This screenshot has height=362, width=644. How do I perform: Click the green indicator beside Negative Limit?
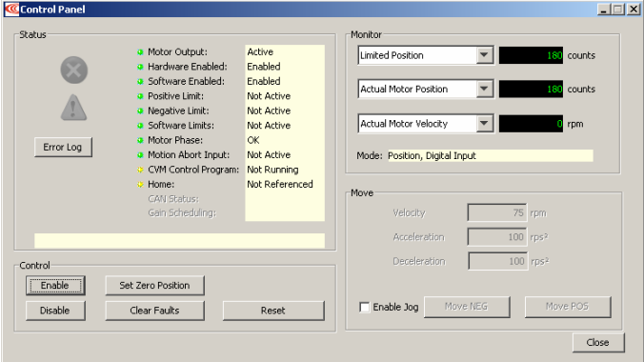tap(140, 111)
